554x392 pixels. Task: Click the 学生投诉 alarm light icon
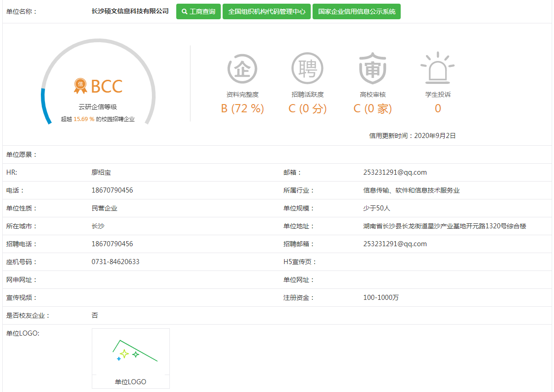(x=437, y=68)
